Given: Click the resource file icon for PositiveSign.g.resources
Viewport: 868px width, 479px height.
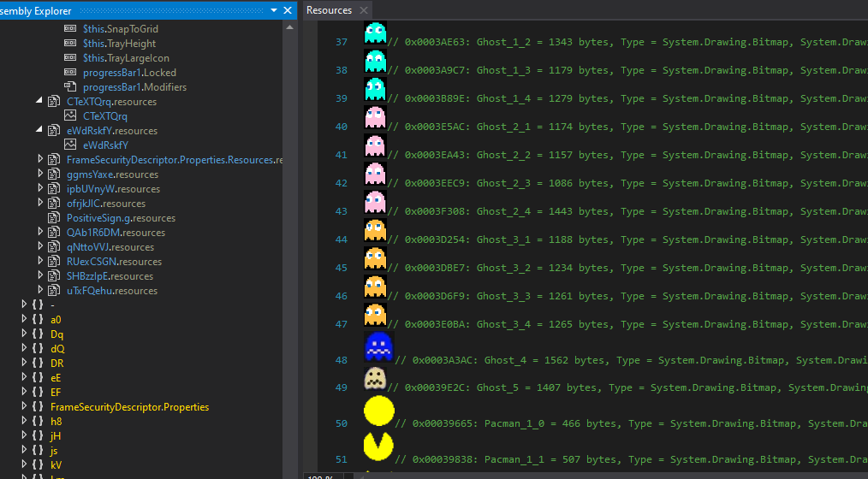Looking at the screenshot, I should tap(56, 218).
